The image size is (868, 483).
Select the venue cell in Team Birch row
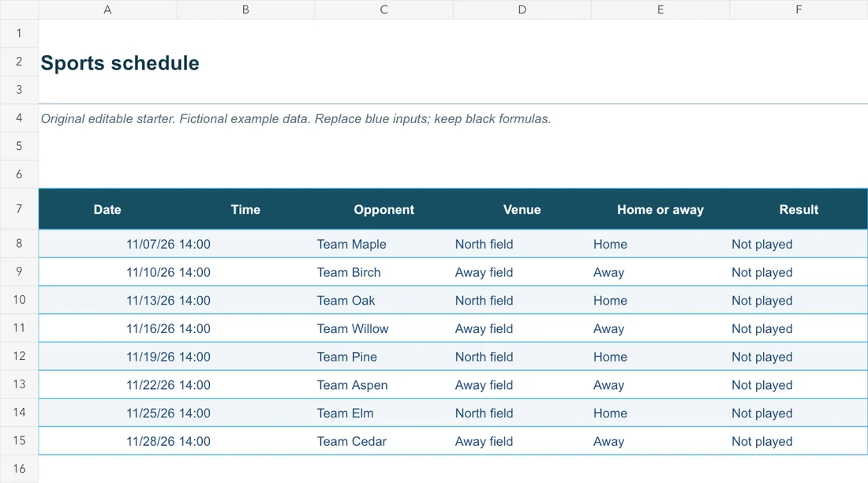tap(522, 272)
